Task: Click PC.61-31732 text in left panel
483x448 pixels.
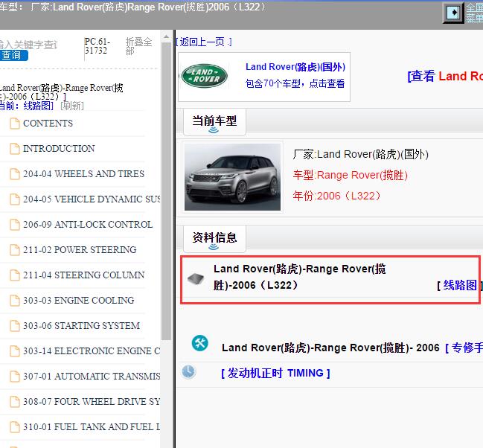Action: [97, 46]
